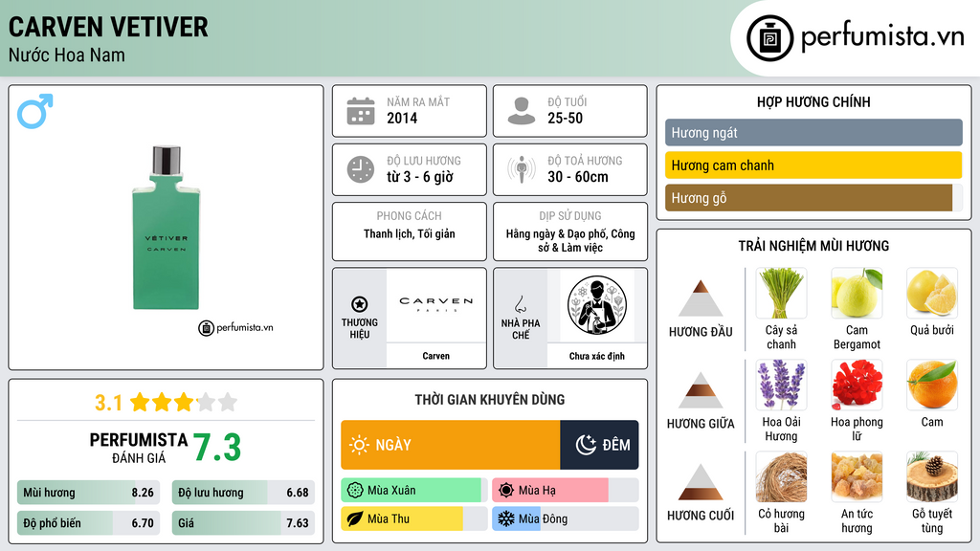Click the perfumista.vn header site name
This screenshot has height=551, width=980.
coord(882,36)
